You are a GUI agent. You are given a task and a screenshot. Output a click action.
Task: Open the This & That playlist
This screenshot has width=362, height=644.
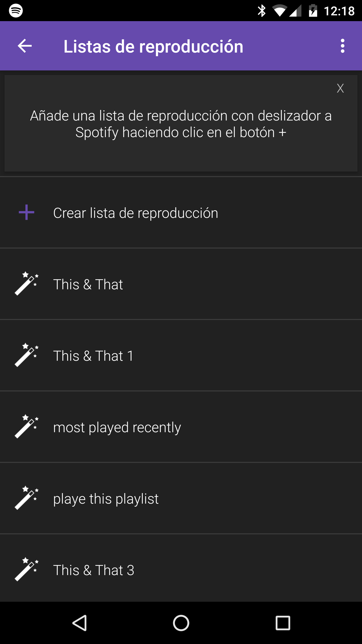(x=181, y=284)
